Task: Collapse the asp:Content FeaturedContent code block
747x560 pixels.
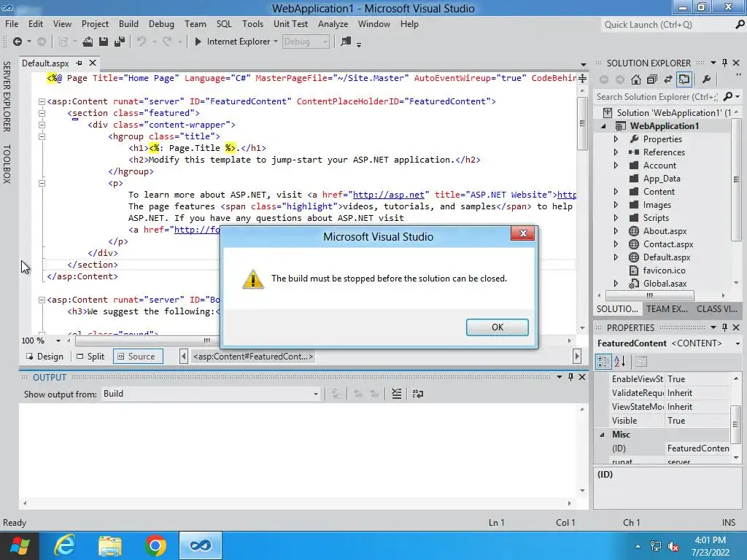Action: [42, 101]
